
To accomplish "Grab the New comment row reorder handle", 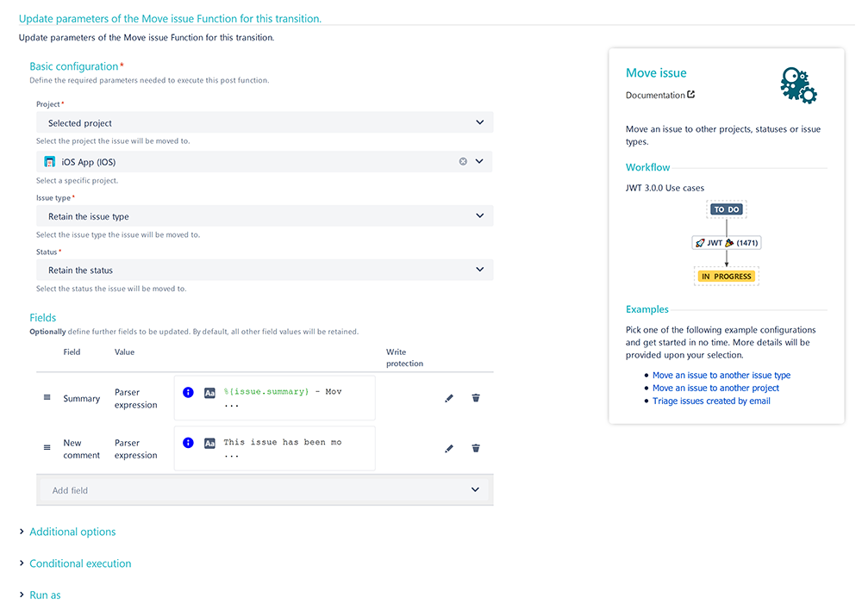I will pyautogui.click(x=47, y=448).
